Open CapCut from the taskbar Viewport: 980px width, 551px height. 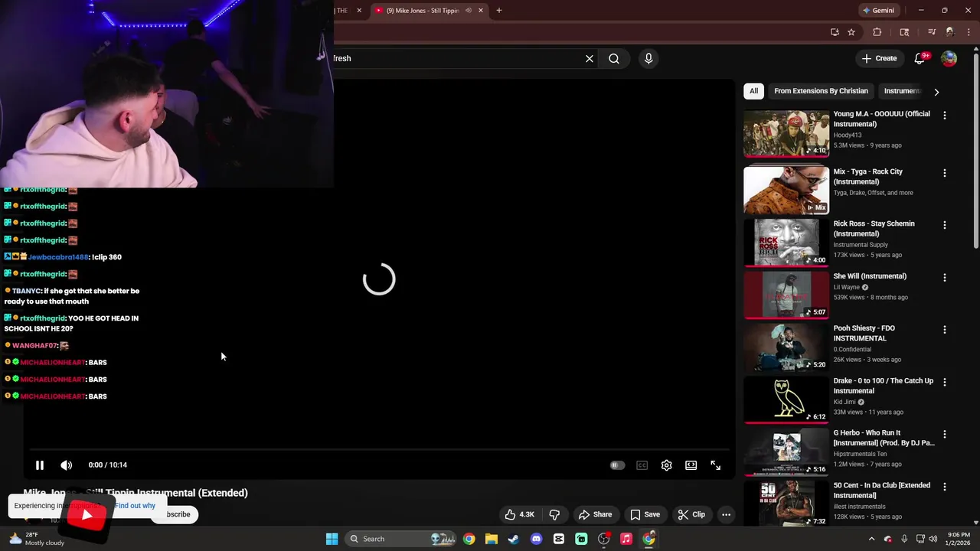pos(559,539)
